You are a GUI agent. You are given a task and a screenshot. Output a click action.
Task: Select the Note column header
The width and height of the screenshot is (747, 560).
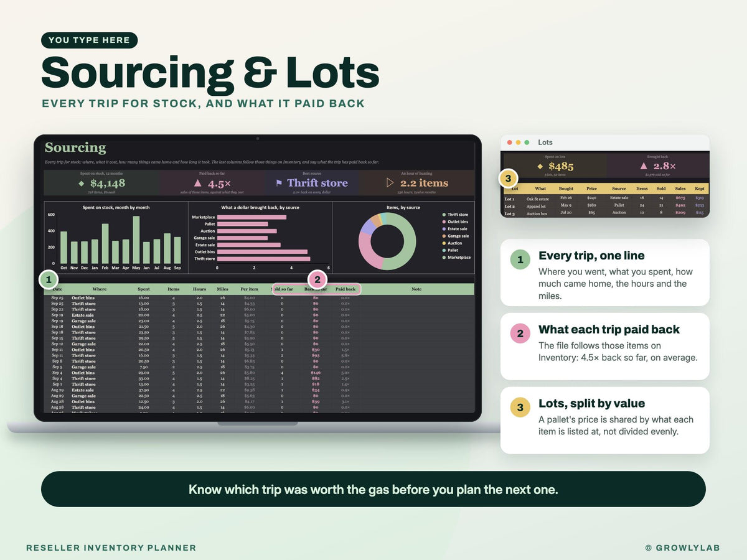point(416,289)
